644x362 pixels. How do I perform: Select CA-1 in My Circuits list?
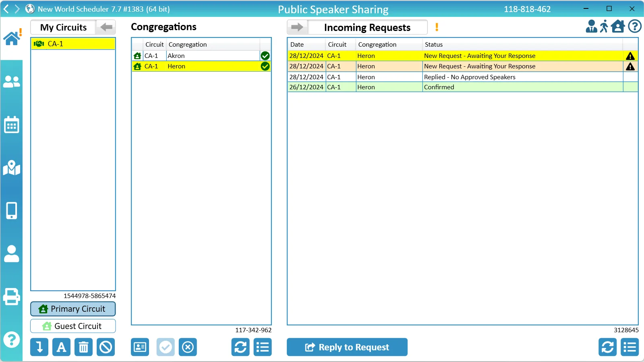[x=73, y=44]
